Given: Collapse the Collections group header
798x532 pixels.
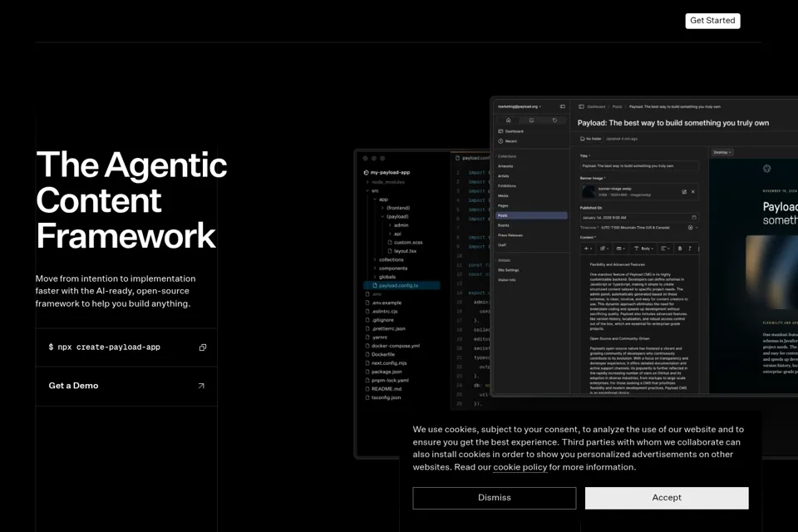Looking at the screenshot, I should (506, 156).
